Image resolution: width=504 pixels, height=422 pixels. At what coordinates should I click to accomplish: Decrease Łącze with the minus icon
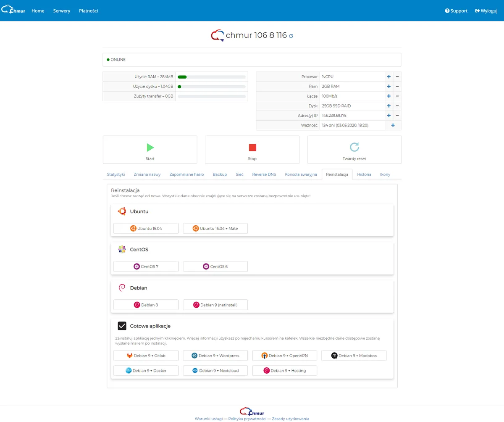coord(397,96)
